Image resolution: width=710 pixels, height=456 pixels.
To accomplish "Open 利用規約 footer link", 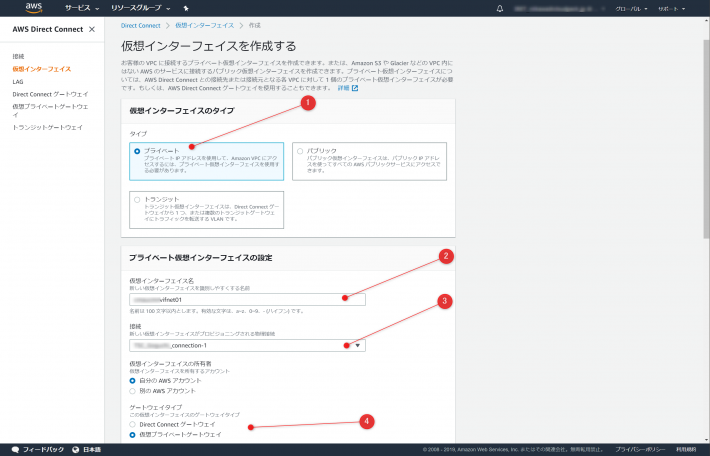I will (x=686, y=450).
